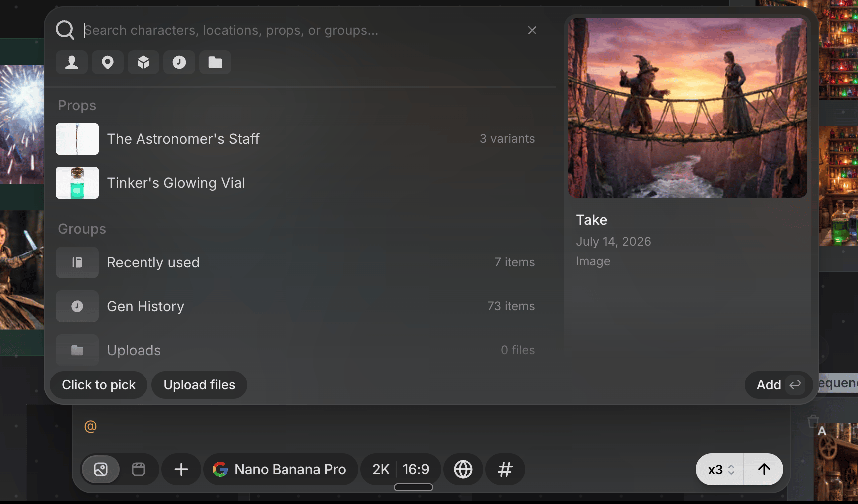858x504 pixels.
Task: Click the '73 items' count
Action: click(x=511, y=306)
